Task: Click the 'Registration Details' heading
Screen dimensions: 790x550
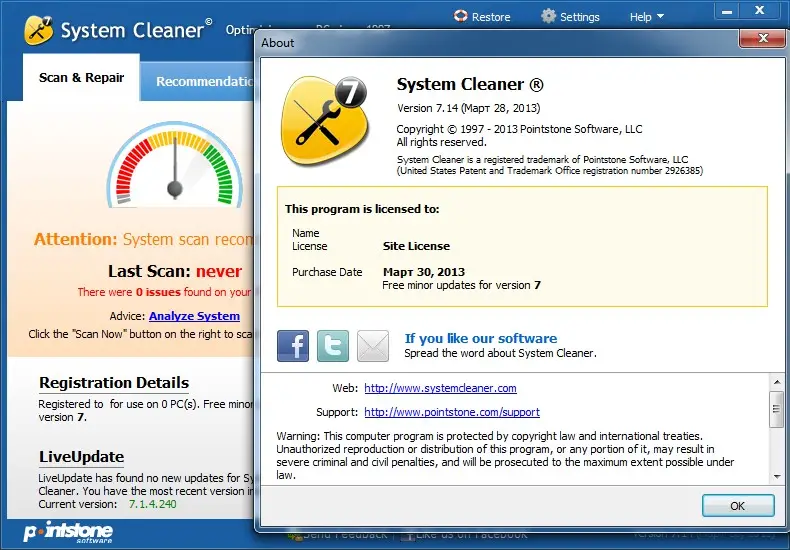Action: 114,383
